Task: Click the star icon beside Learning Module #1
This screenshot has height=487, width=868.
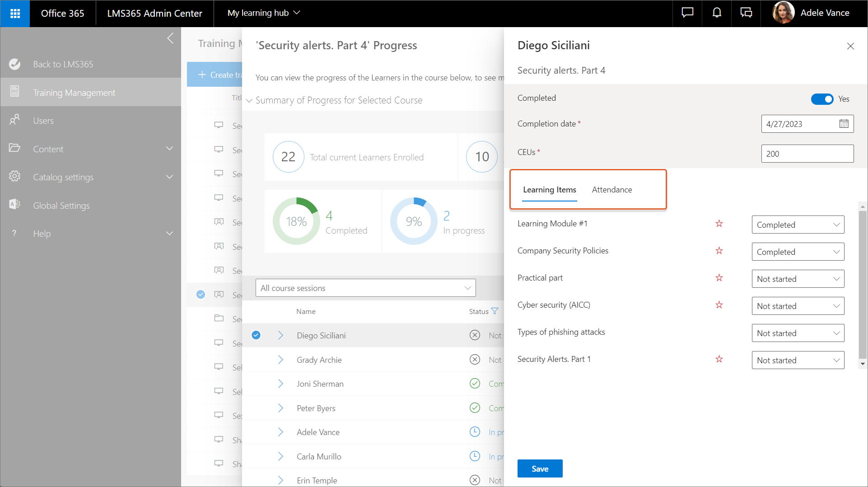Action: tap(719, 224)
